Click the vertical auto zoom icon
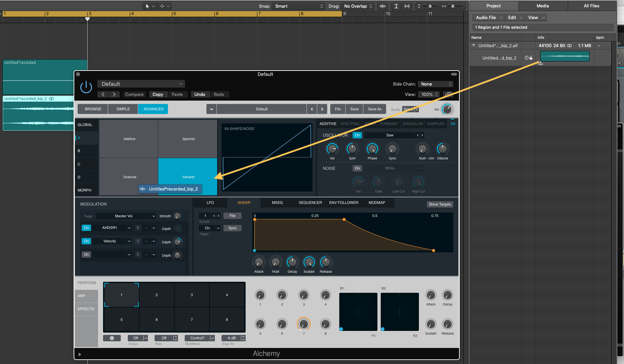The width and height of the screenshot is (624, 364). 396,6
